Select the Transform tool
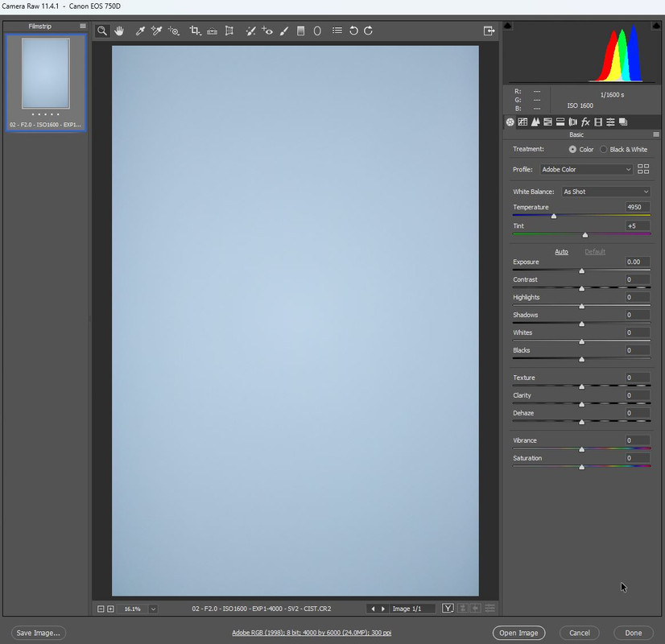Viewport: 665px width, 644px height. pyautogui.click(x=229, y=31)
